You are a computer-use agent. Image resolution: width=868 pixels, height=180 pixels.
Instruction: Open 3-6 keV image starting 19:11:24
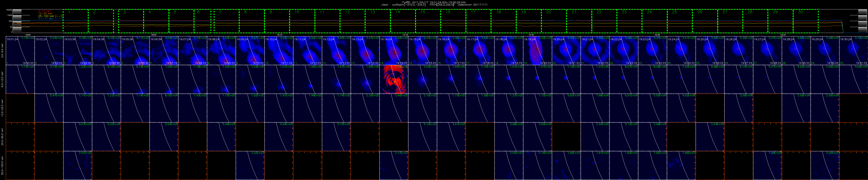point(308,51)
